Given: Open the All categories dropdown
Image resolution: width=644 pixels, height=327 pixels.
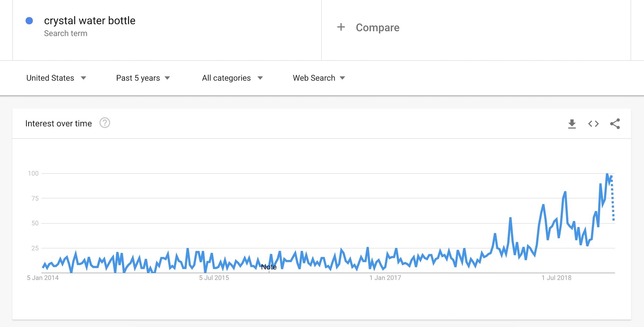Looking at the screenshot, I should click(232, 78).
